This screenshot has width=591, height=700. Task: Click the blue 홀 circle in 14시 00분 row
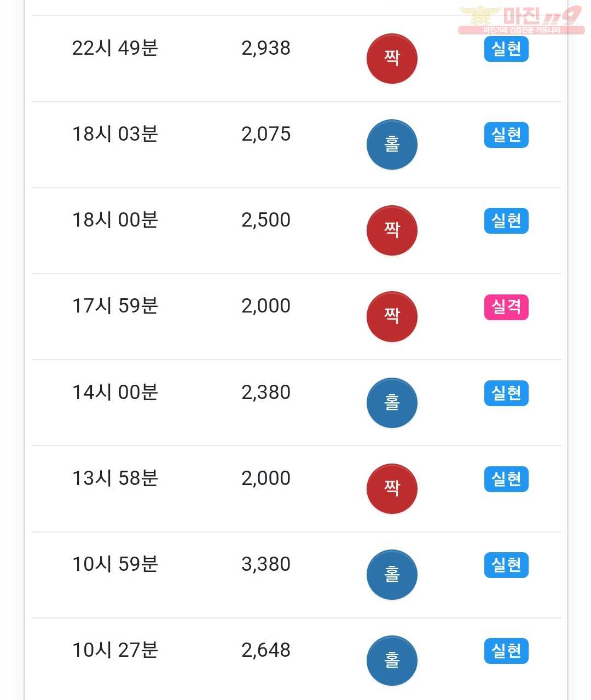[392, 403]
